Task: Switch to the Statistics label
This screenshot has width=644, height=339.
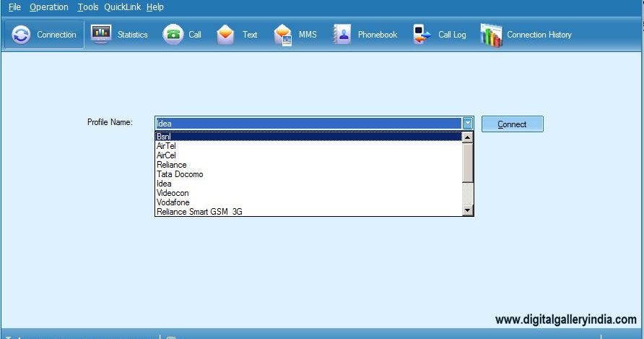Action: tap(132, 35)
